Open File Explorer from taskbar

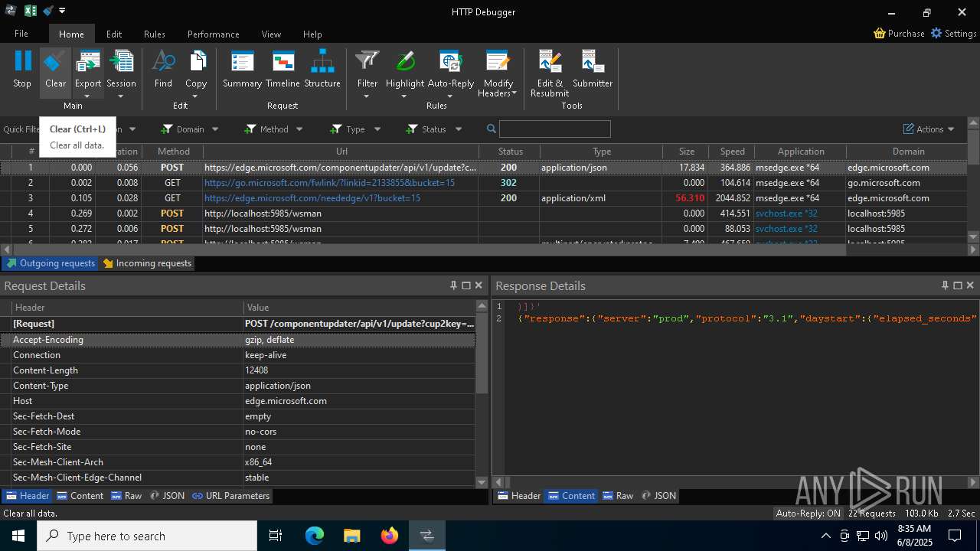click(352, 536)
